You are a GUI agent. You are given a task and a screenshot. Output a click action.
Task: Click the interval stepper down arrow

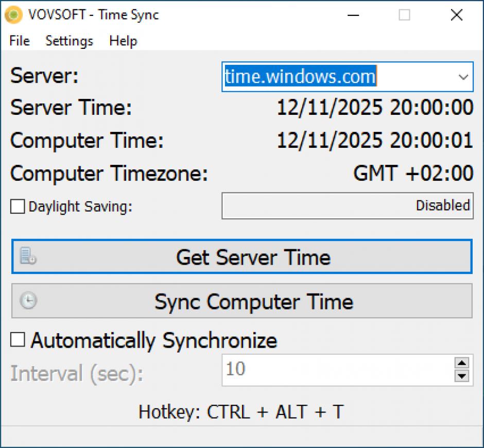click(462, 376)
